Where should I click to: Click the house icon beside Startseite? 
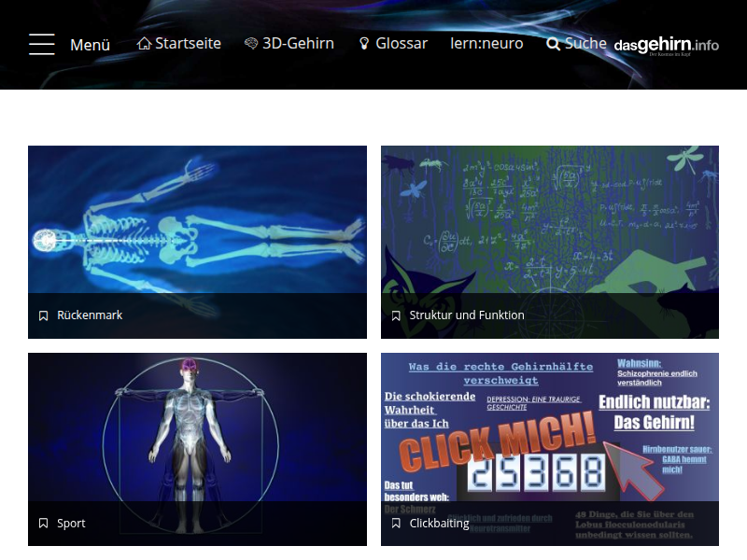point(144,44)
